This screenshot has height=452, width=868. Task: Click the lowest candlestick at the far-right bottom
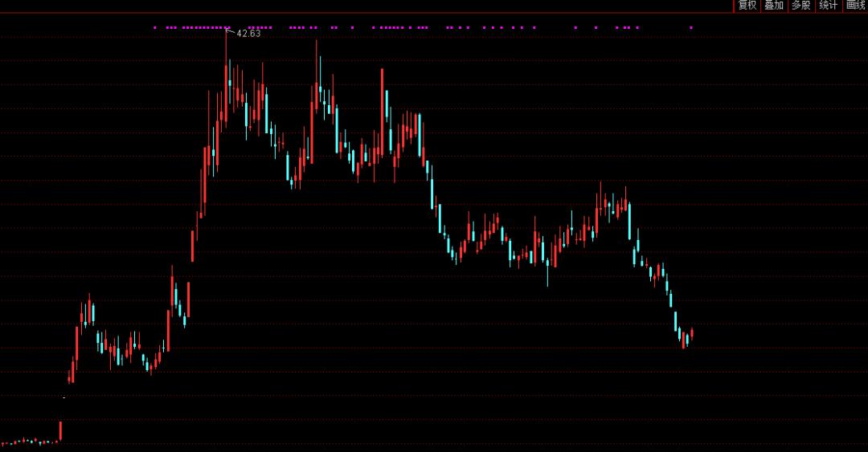(684, 343)
